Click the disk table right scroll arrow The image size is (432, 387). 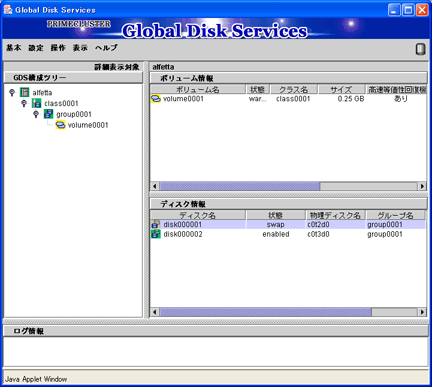pyautogui.click(x=422, y=312)
